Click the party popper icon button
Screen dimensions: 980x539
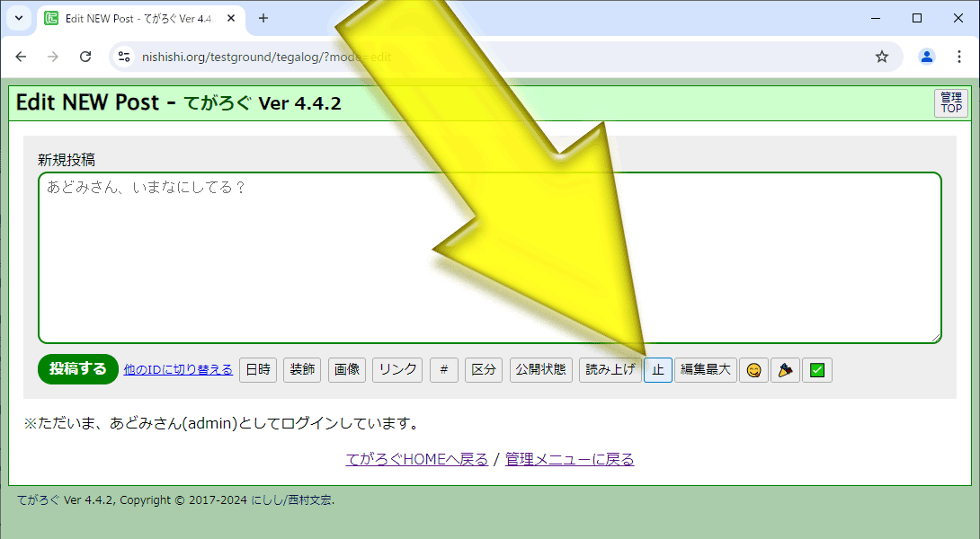785,370
